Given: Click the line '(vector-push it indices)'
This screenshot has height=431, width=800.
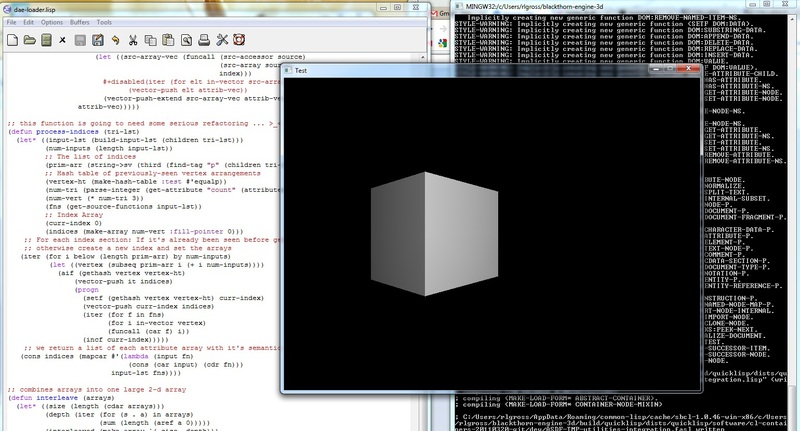Looking at the screenshot, I should coord(123,282).
